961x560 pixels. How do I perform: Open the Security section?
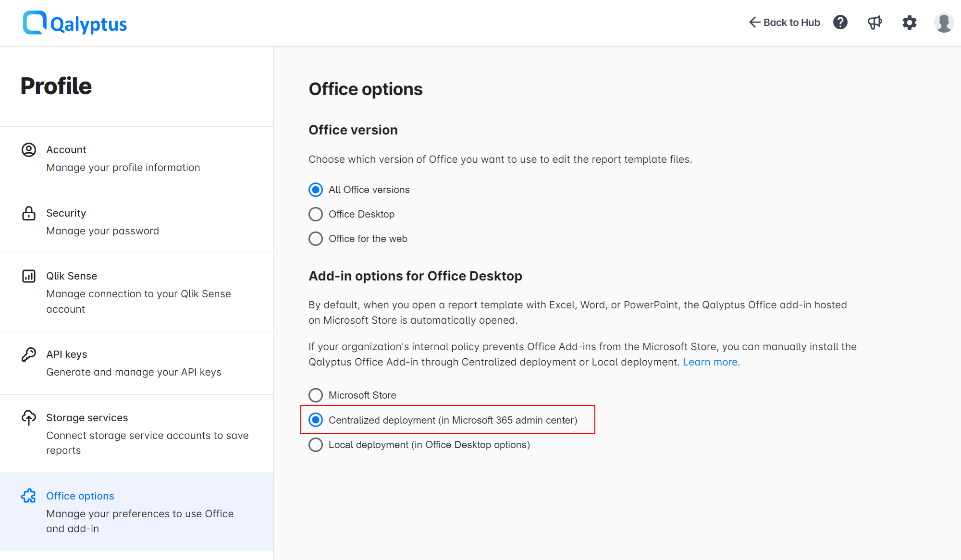[x=66, y=213]
